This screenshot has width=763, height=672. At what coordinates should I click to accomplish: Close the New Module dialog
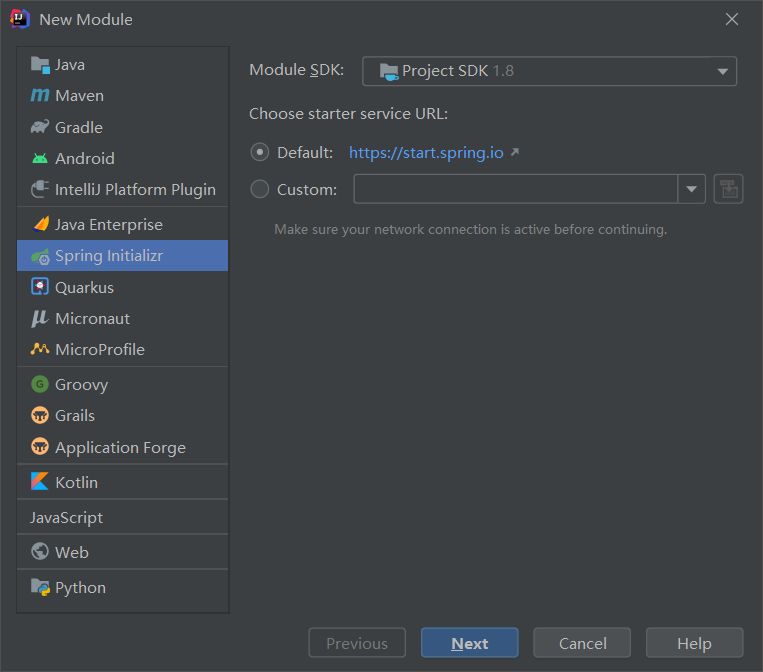pyautogui.click(x=731, y=19)
